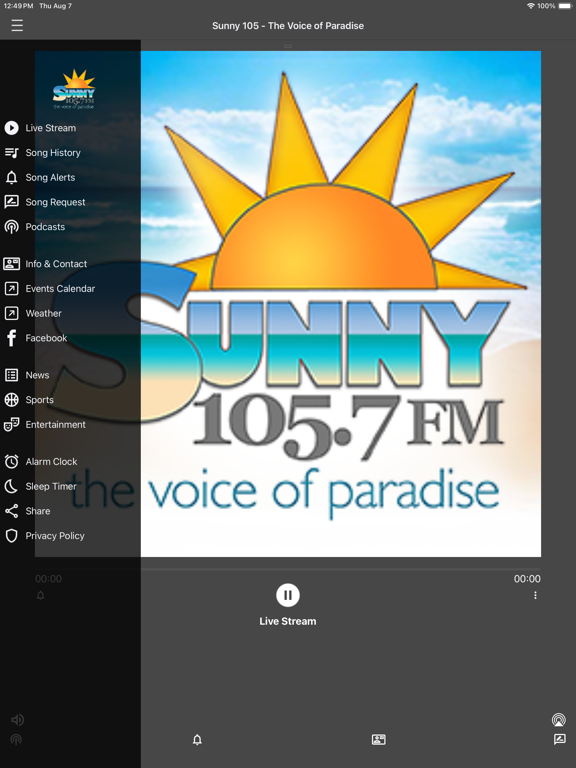Tap the Sleep Timer moon icon
Screen dimensions: 576x768
pos(11,486)
